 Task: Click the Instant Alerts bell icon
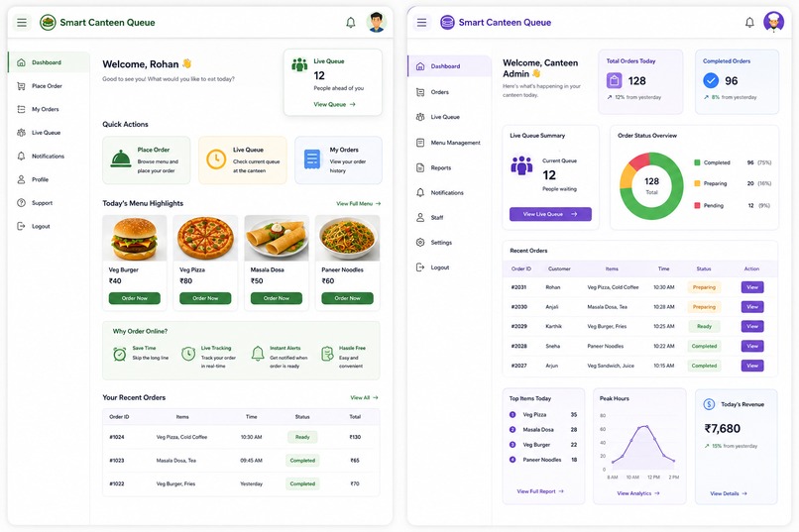point(258,354)
